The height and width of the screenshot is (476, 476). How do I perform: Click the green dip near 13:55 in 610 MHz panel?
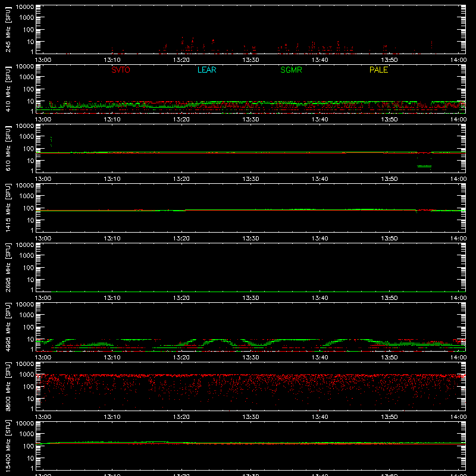coord(424,166)
